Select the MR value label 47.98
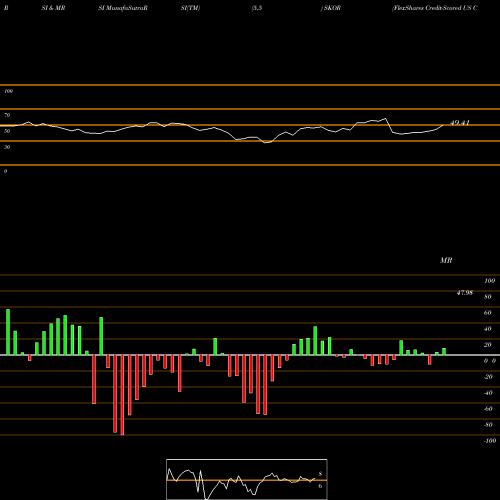The width and height of the screenshot is (500, 500). pyautogui.click(x=465, y=293)
